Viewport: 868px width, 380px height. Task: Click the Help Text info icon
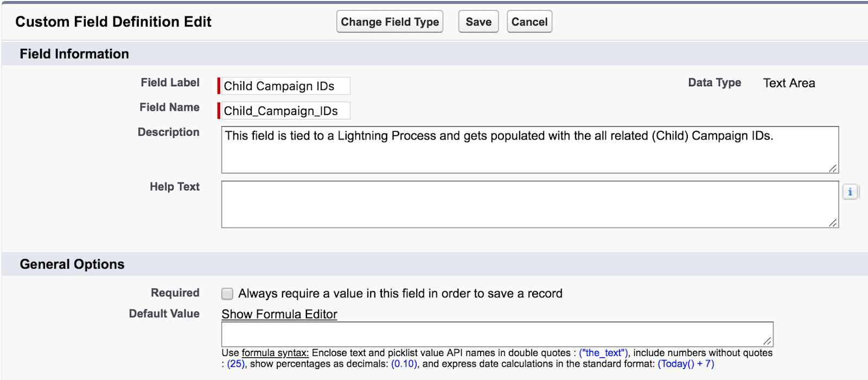coord(850,192)
